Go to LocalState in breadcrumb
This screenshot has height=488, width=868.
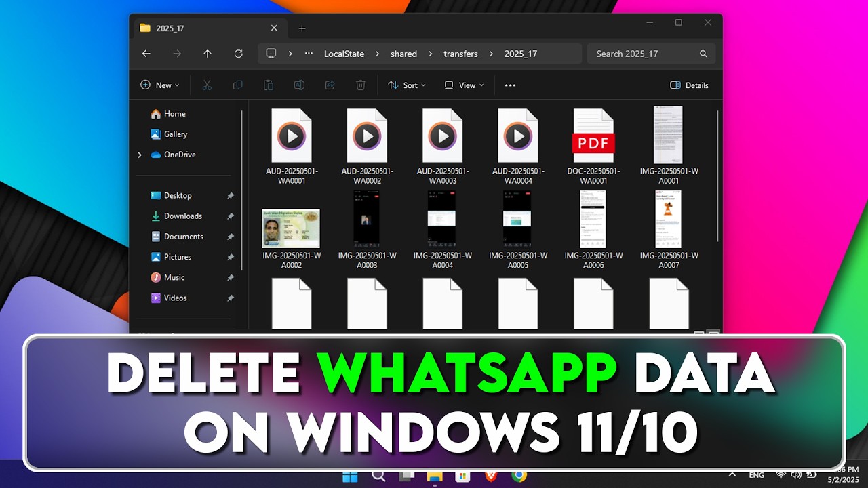[344, 54]
